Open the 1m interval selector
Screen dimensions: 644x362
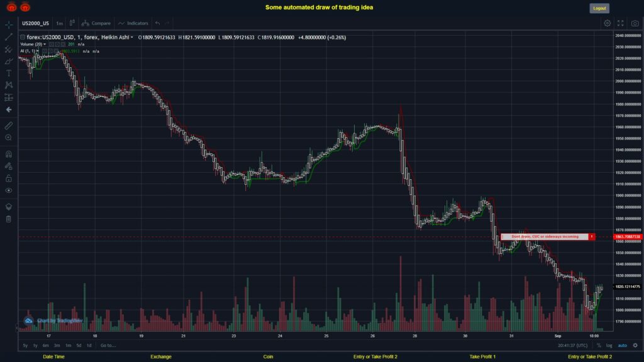tap(60, 23)
